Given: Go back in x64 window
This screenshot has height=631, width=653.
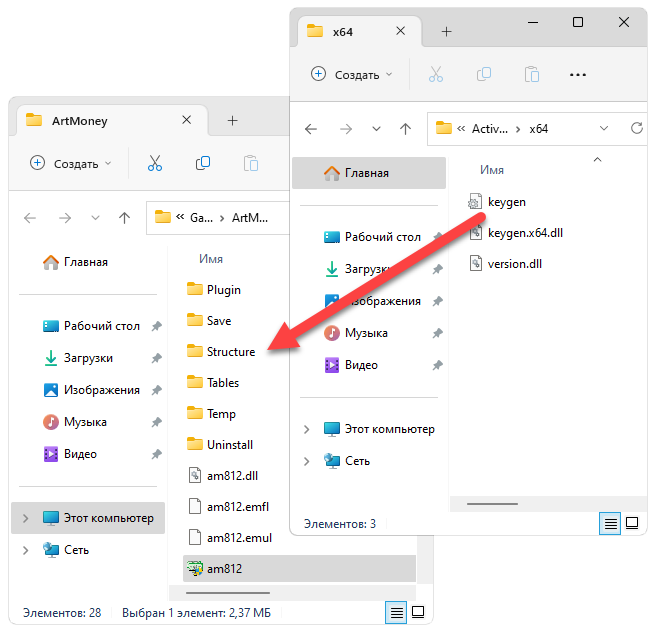Looking at the screenshot, I should [x=311, y=129].
